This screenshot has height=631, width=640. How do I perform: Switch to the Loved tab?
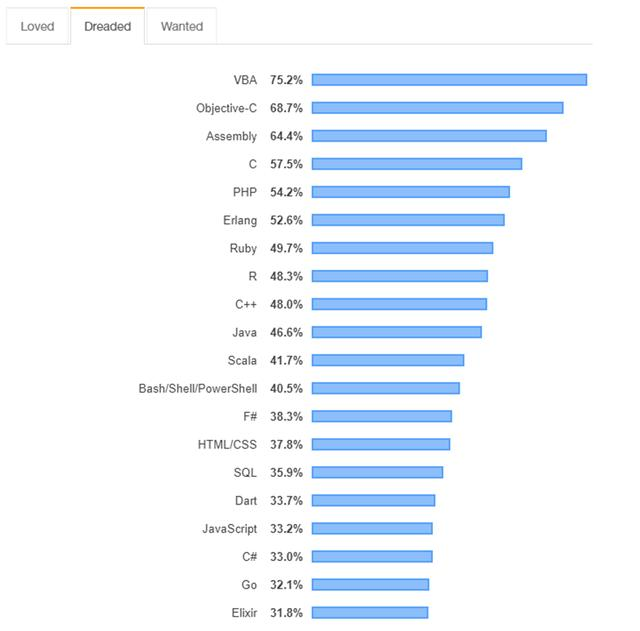[x=37, y=26]
